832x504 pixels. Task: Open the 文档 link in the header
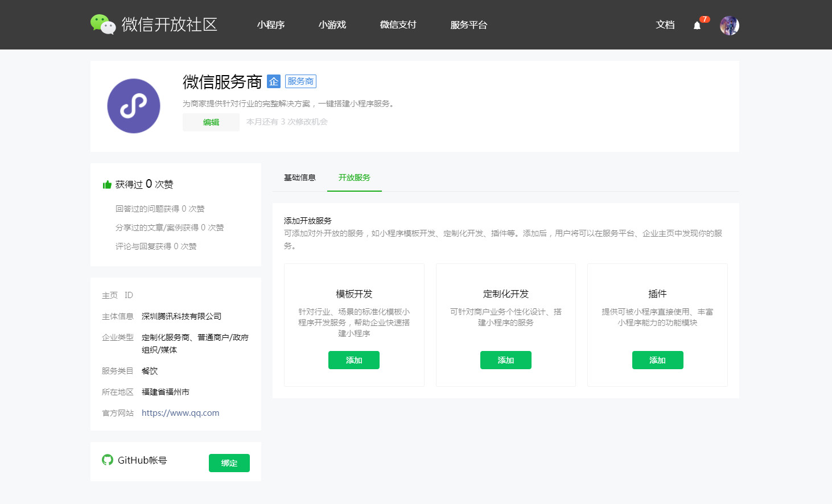click(665, 25)
